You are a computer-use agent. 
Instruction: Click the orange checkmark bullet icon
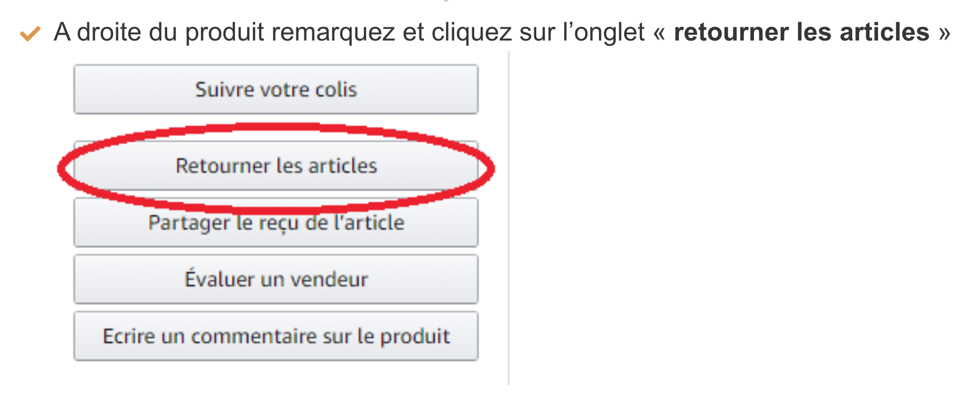click(30, 34)
